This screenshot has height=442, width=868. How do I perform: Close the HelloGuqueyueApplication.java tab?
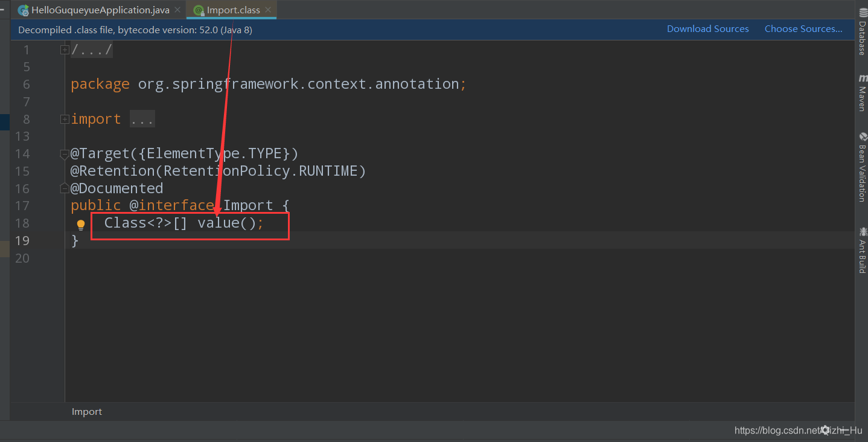[x=177, y=10]
